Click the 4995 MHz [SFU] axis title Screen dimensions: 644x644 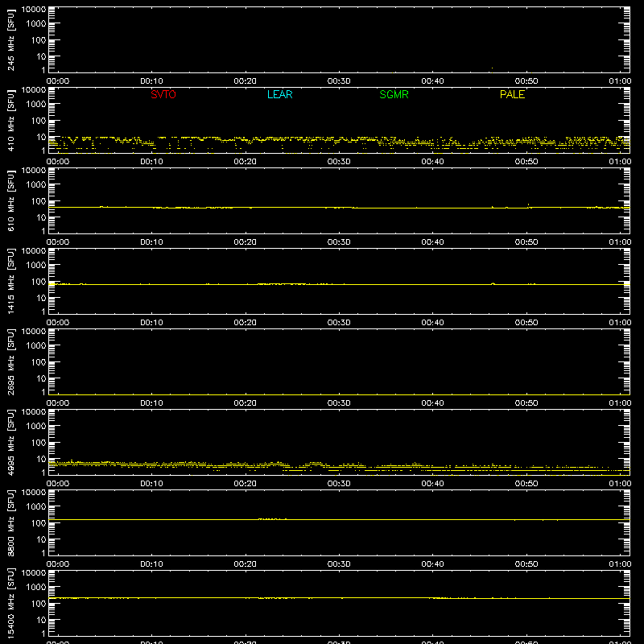point(10,443)
